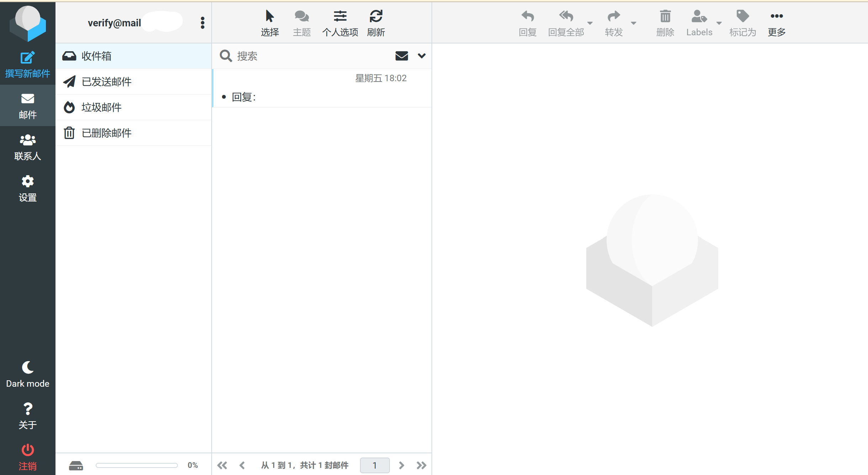Image resolution: width=868 pixels, height=475 pixels.
Task: Click the Select cursor tool
Action: pyautogui.click(x=270, y=16)
